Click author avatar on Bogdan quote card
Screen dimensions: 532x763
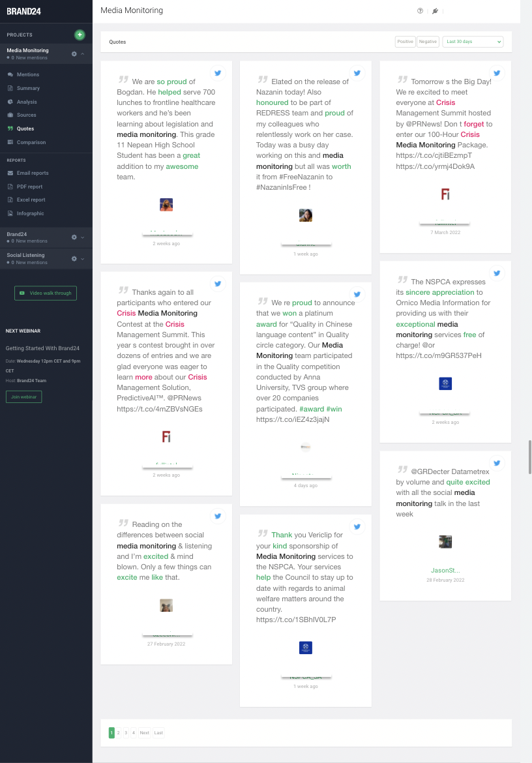tap(166, 204)
